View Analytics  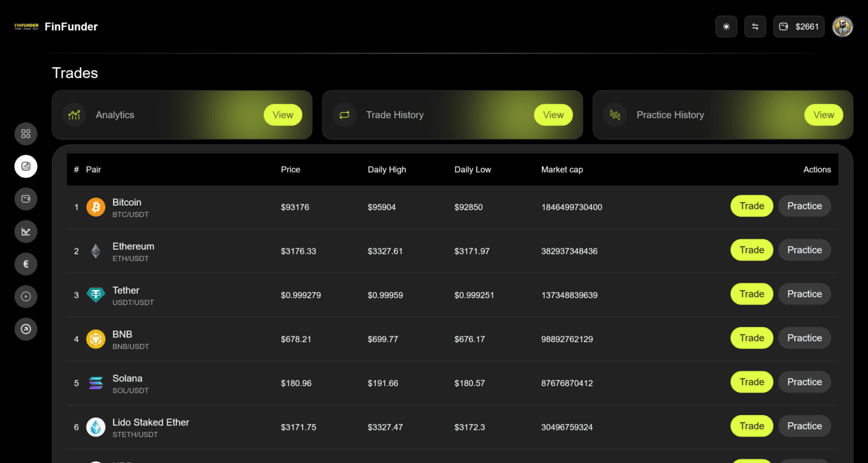[283, 115]
